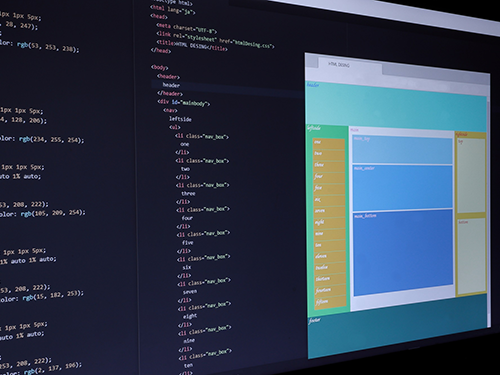Click the main_center blue panel
The image size is (500, 375).
pyautogui.click(x=403, y=187)
